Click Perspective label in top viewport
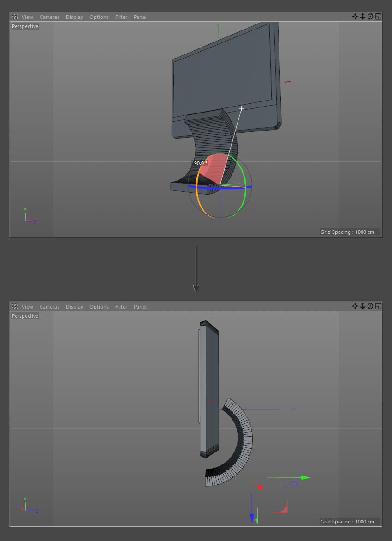Image resolution: width=392 pixels, height=541 pixels. click(x=25, y=26)
